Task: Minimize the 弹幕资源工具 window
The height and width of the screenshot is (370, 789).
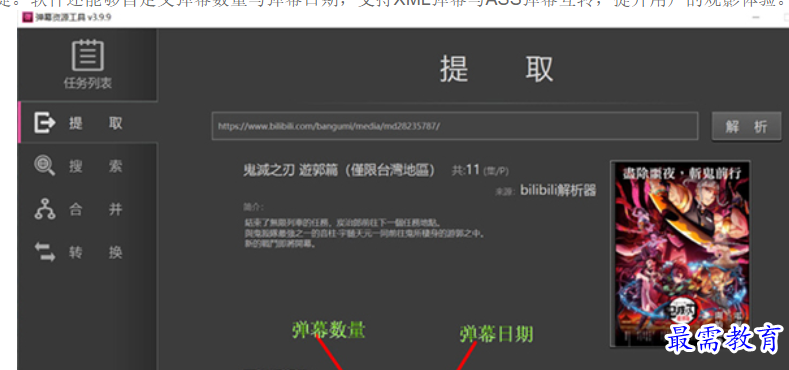Action: coord(756,18)
